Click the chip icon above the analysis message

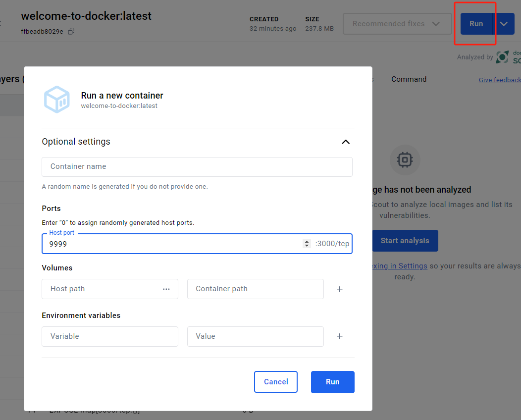[405, 159]
